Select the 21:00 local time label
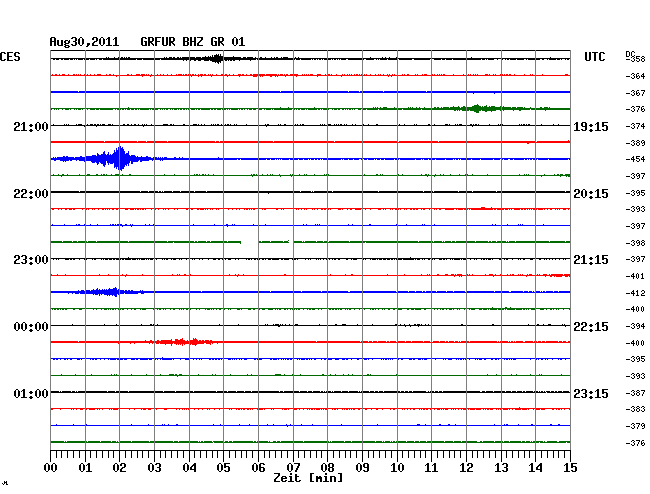This screenshot has height=494, width=650. coord(31,126)
